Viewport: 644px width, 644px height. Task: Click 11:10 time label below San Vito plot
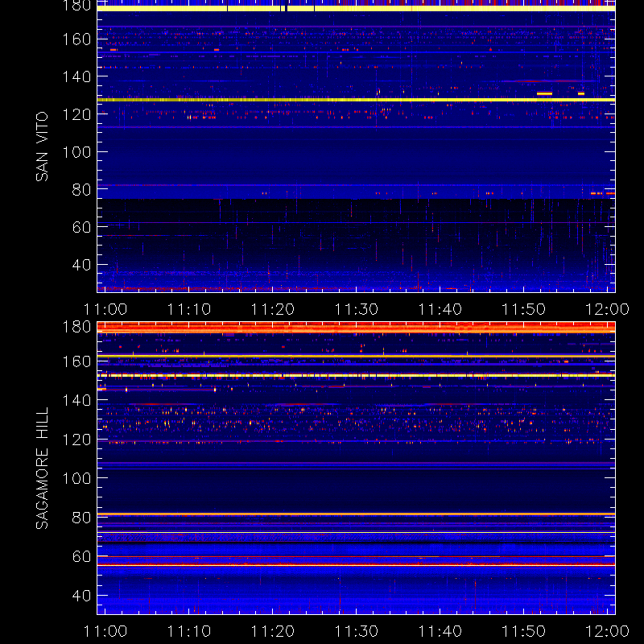189,309
